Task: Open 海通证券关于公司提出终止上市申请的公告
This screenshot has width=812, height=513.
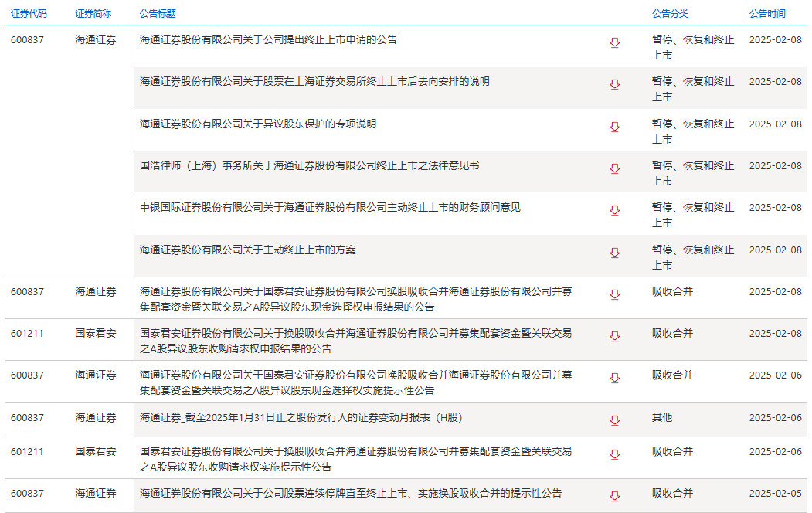Action: click(x=268, y=39)
